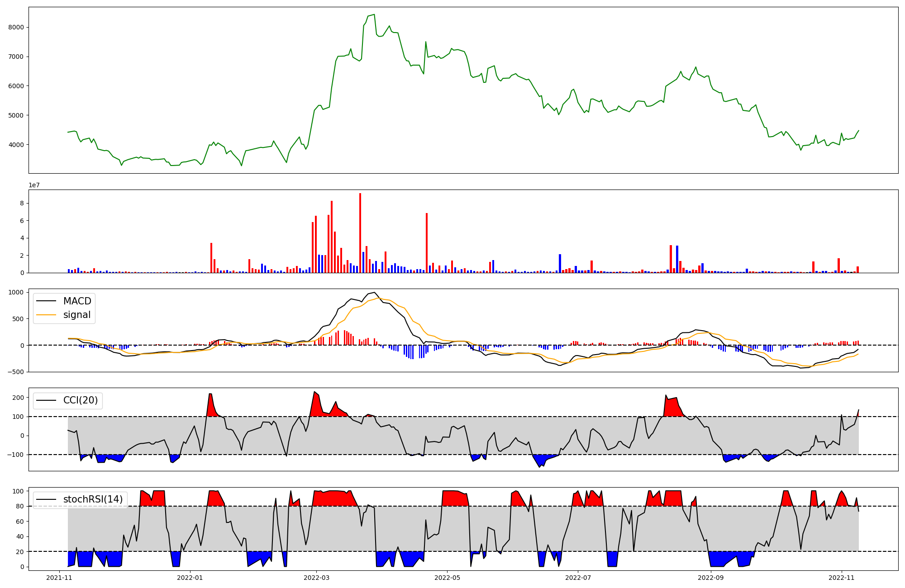Click the 8000 price axis label
Viewport: 905px width, 588px height.
[x=16, y=27]
